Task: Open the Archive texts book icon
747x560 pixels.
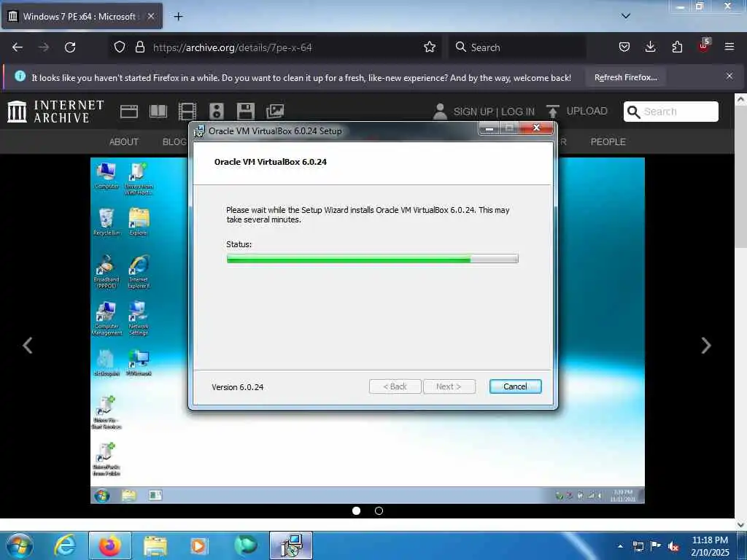Action: [158, 112]
